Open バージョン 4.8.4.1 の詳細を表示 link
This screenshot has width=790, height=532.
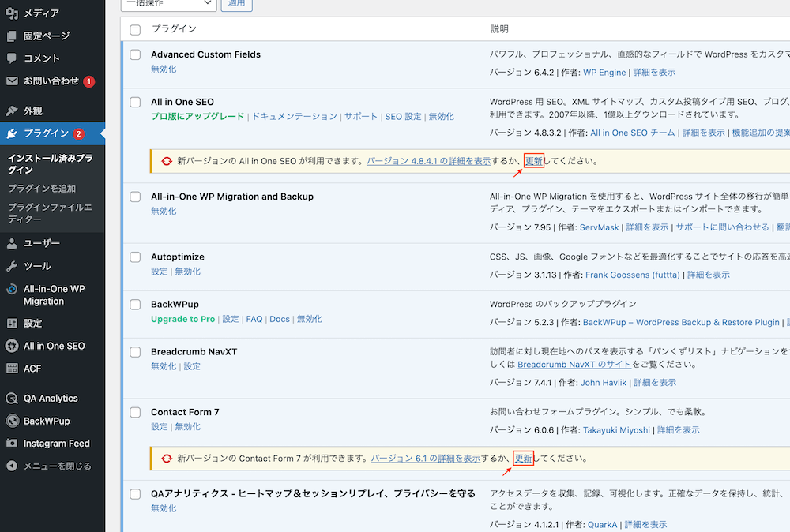click(x=429, y=161)
